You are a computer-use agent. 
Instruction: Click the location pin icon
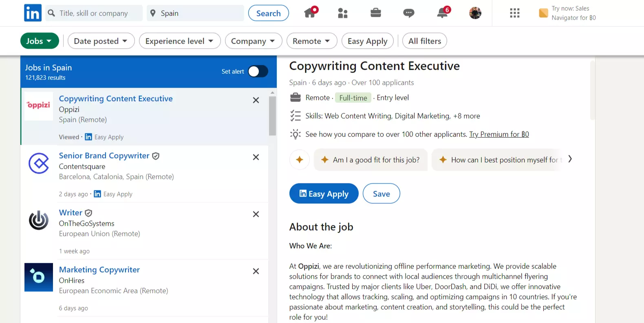(x=153, y=13)
